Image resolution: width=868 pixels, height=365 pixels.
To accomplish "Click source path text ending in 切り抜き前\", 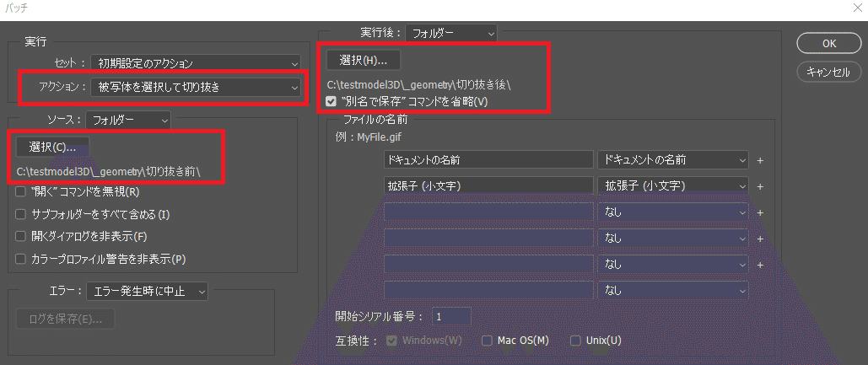I will click(109, 172).
